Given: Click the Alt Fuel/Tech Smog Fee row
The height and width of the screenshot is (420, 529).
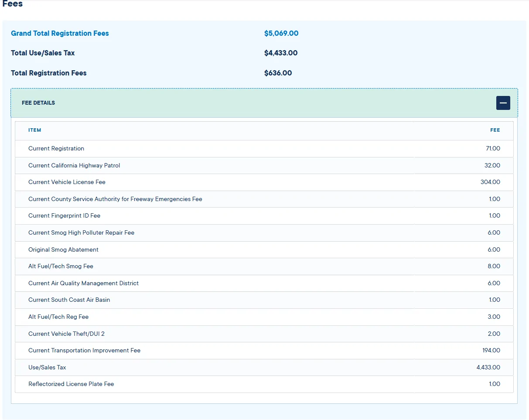Looking at the screenshot, I should click(264, 266).
